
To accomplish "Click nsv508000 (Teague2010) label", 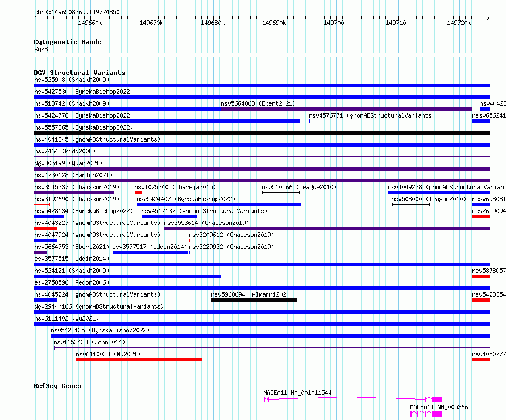I will (429, 199).
